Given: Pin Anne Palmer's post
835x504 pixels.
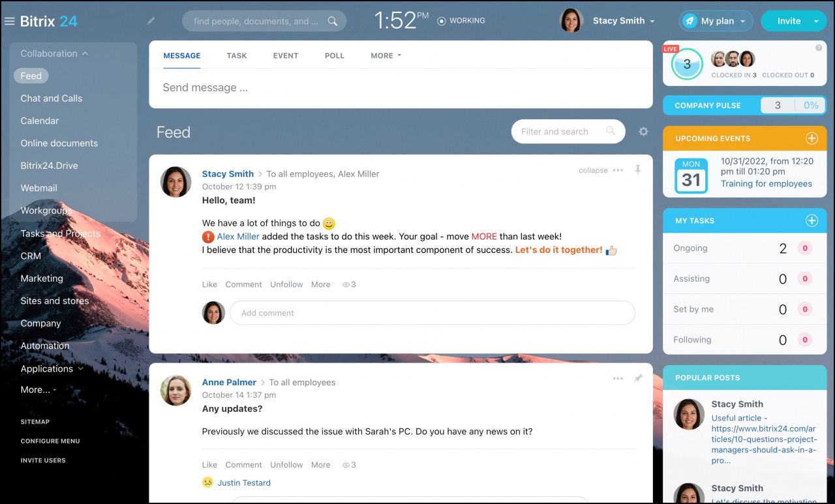Looking at the screenshot, I should 639,378.
